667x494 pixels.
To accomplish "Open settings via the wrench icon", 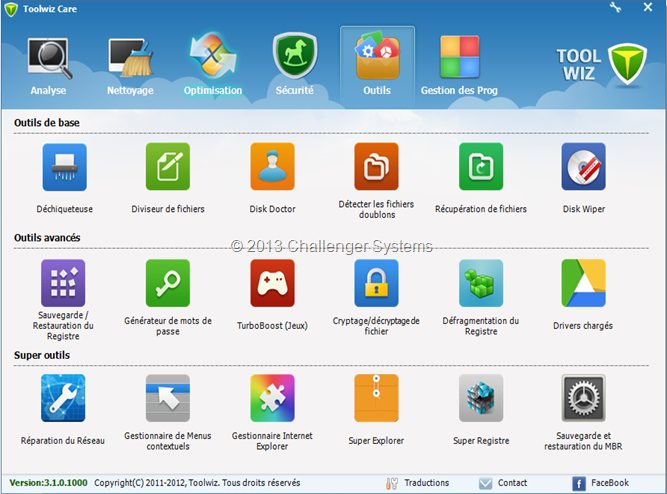I will (616, 7).
